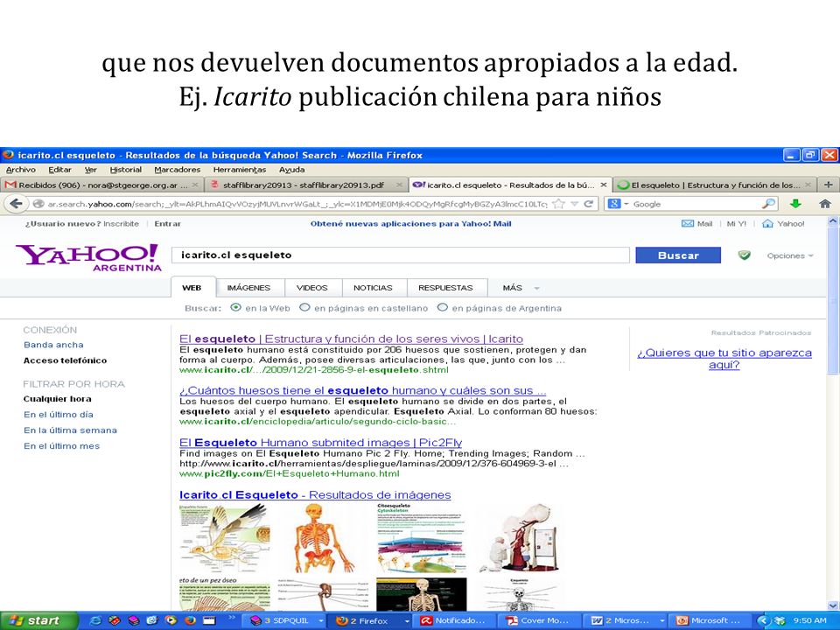Open the Cover Mo... PDF taskbar item

539,620
